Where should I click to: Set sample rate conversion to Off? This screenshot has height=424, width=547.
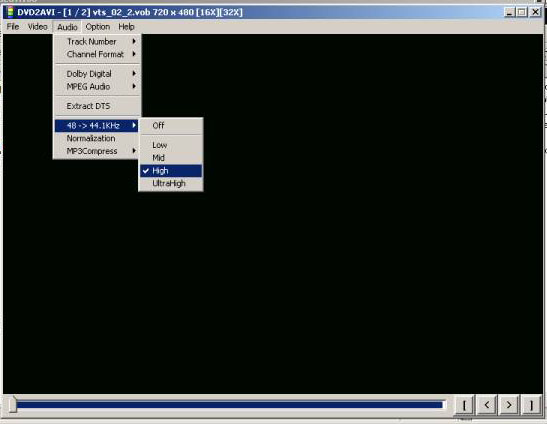(171, 125)
